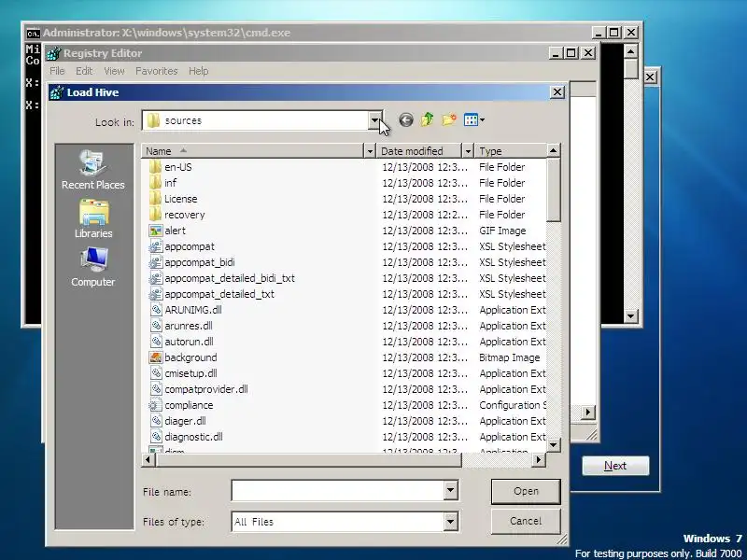Create a new folder icon
The width and height of the screenshot is (747, 560).
tap(449, 119)
